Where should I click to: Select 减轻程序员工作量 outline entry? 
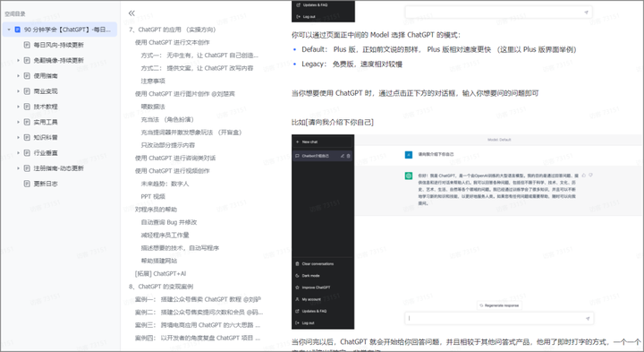[x=165, y=236]
